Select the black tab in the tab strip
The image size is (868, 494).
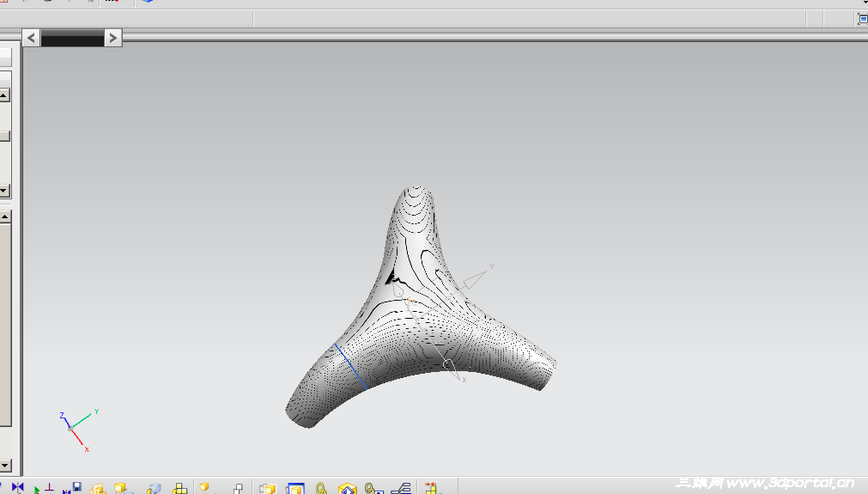coord(72,38)
